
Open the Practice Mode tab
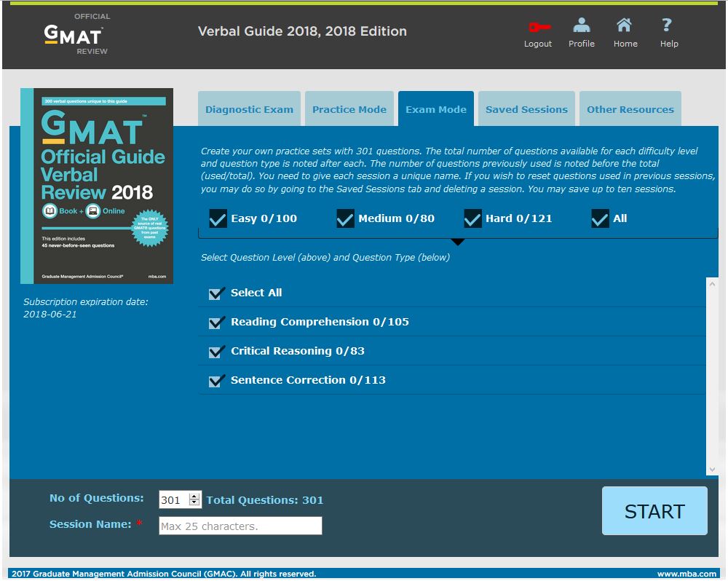tap(349, 109)
